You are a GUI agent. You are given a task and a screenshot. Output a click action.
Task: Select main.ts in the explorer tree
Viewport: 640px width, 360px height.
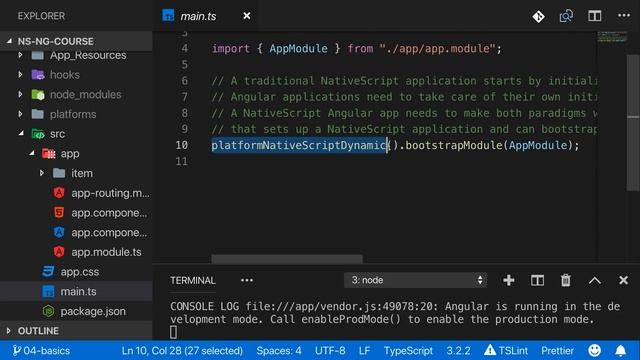[78, 291]
